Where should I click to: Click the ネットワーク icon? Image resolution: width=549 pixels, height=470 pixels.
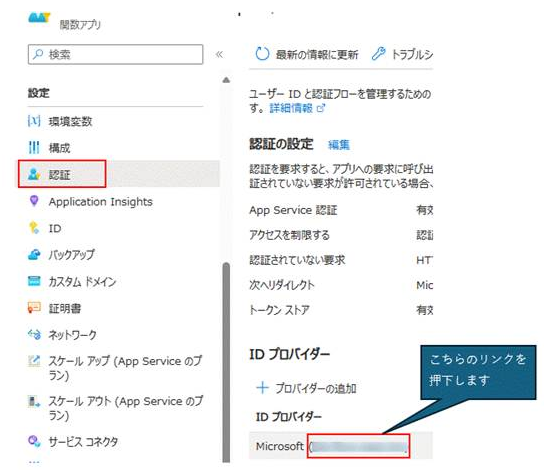(x=34, y=334)
